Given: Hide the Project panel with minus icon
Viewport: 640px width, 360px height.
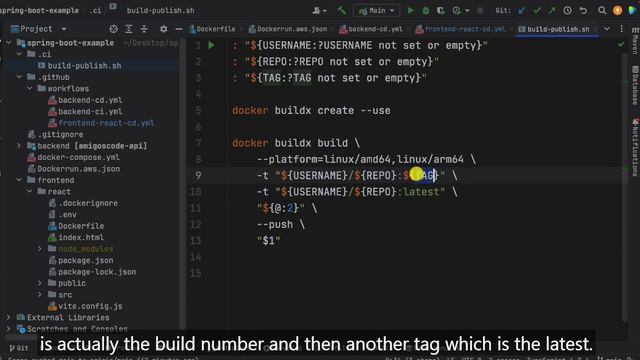Looking at the screenshot, I should [178, 29].
